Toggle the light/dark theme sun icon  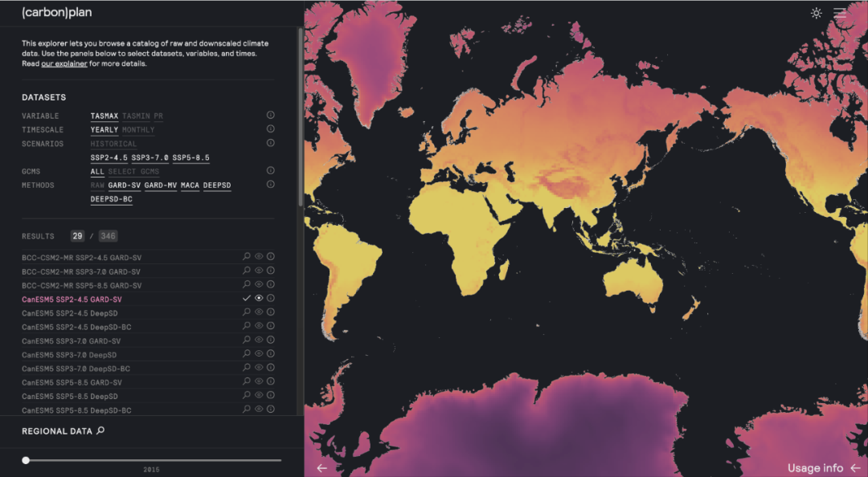[817, 13]
